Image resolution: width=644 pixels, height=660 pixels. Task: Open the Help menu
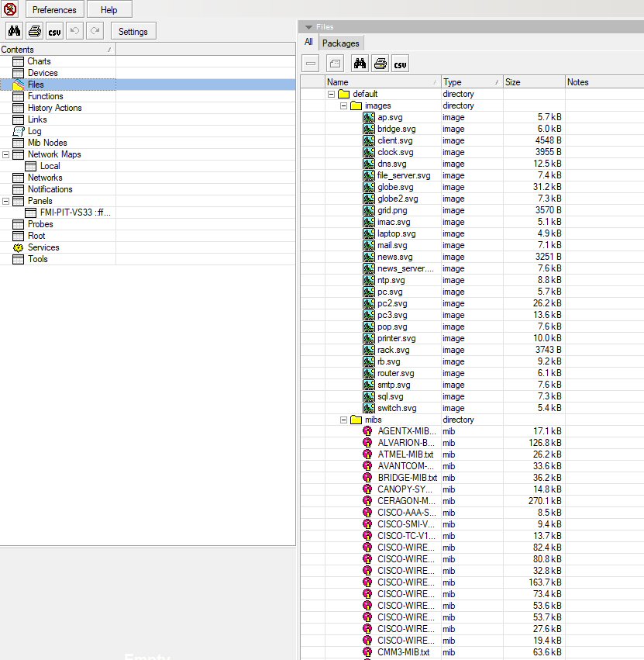pos(109,9)
